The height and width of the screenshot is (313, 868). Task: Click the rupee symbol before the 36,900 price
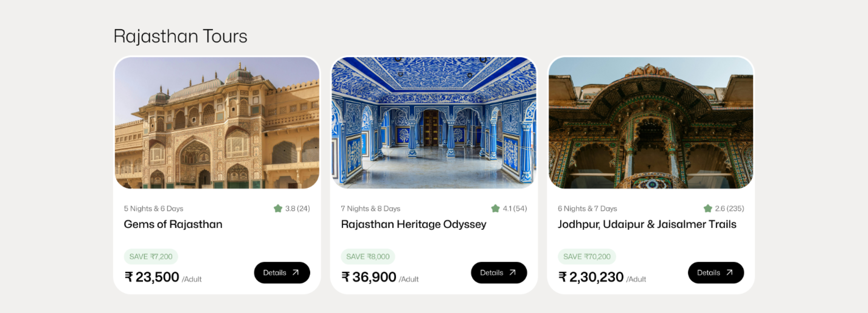(x=345, y=277)
